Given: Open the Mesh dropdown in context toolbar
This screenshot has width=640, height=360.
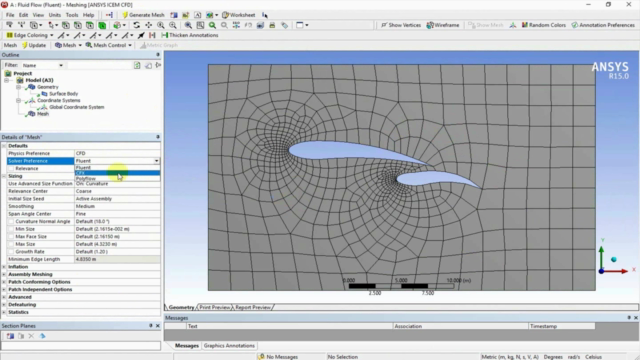Looking at the screenshot, I should pyautogui.click(x=69, y=45).
